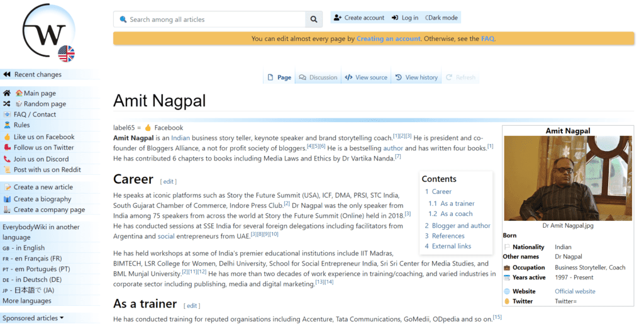
Task: Switch wiki language to Português (PT)
Action: (x=36, y=269)
